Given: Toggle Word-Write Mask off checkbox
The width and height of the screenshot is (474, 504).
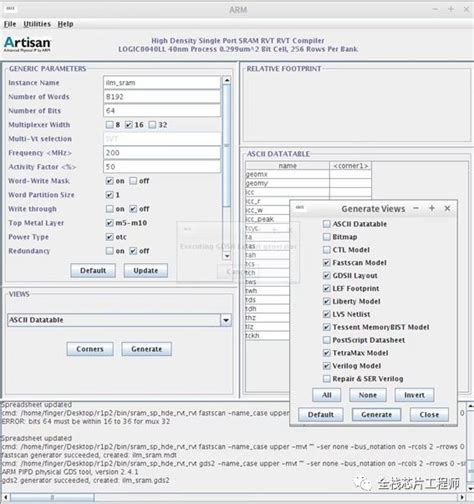Looking at the screenshot, I should pyautogui.click(x=133, y=181).
